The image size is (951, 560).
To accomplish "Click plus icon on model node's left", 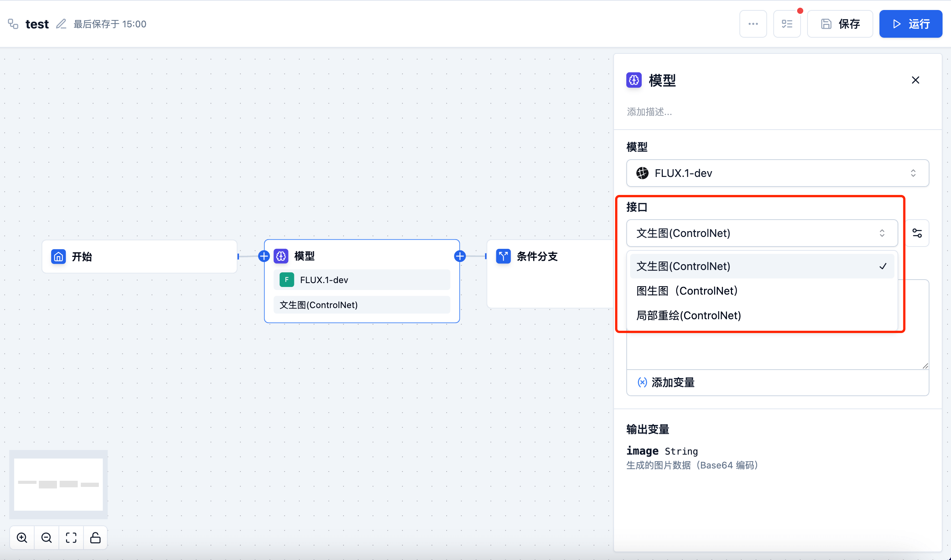I will click(x=264, y=256).
